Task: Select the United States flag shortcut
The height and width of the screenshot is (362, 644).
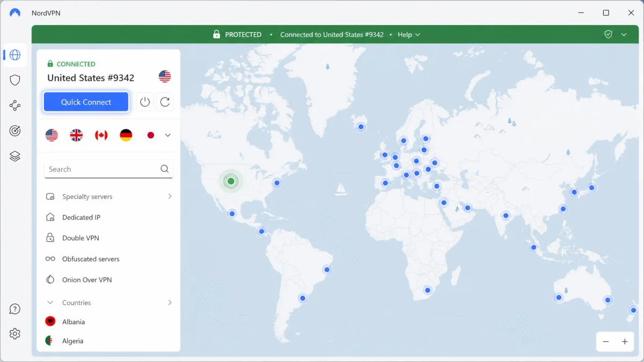Action: 52,135
